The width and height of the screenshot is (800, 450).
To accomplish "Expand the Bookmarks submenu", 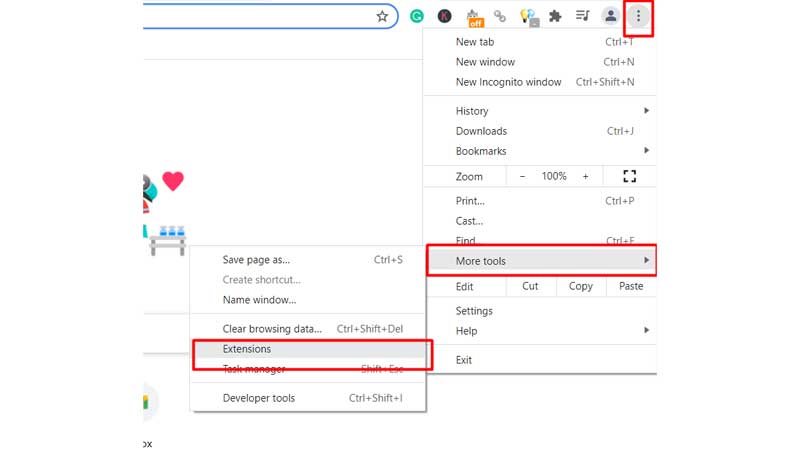I will pyautogui.click(x=540, y=151).
